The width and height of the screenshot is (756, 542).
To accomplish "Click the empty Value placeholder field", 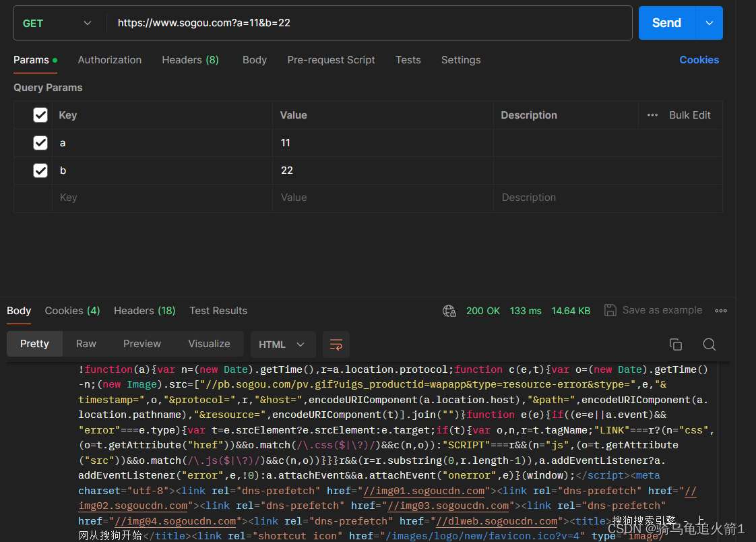I will (383, 198).
